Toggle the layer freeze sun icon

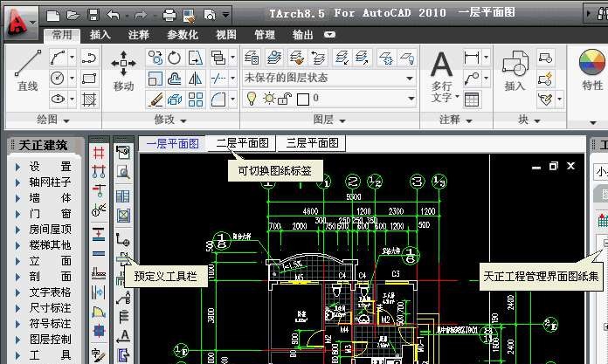coord(269,99)
